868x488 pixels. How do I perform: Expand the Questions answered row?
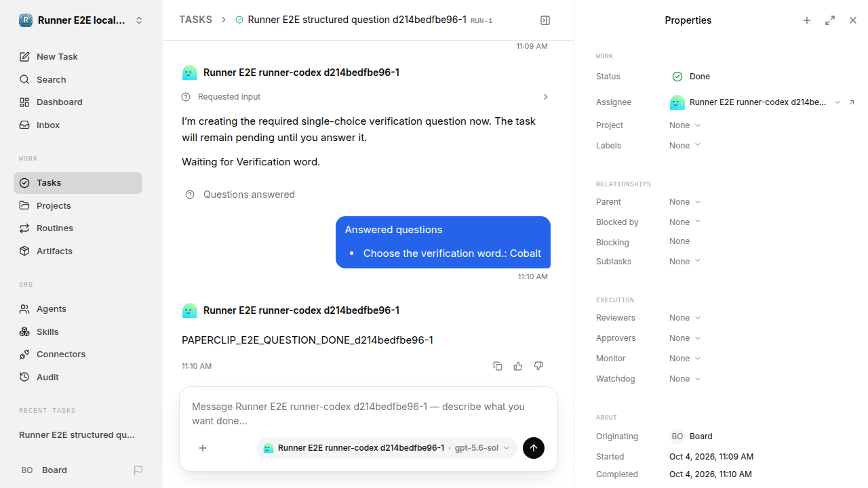tap(240, 195)
